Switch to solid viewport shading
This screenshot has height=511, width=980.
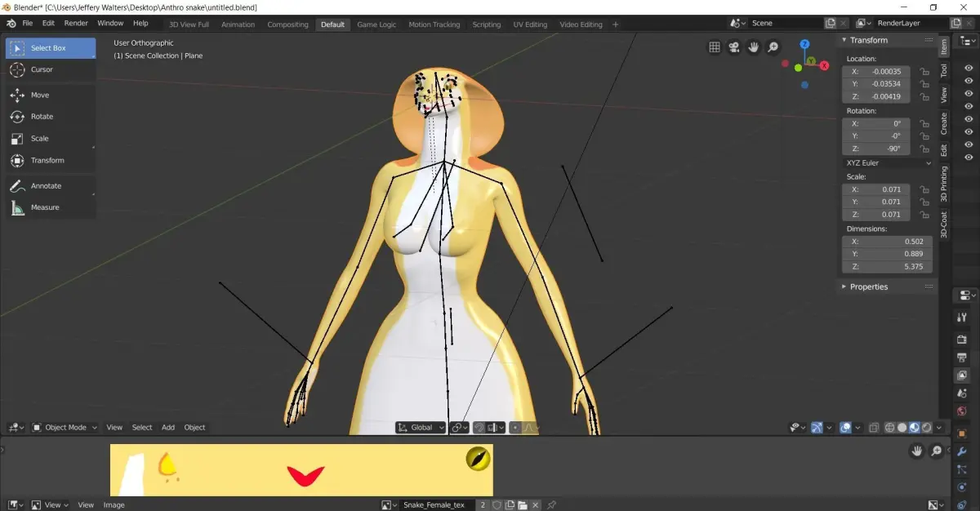(x=902, y=428)
